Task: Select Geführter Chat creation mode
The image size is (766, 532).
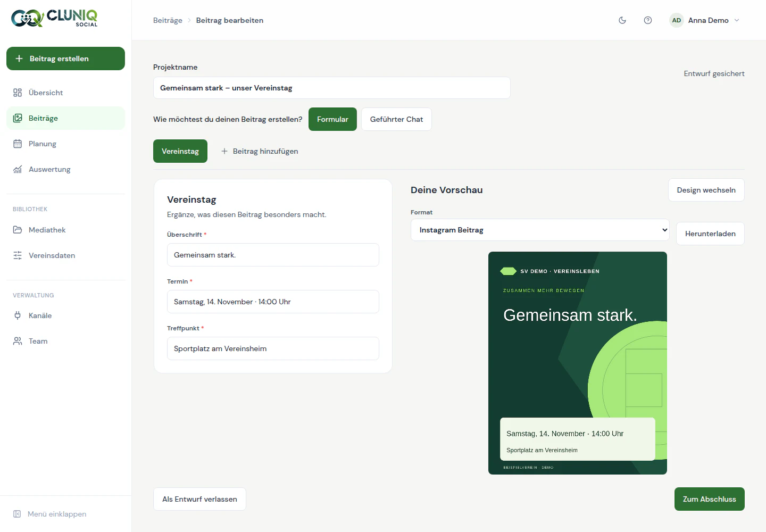Action: pyautogui.click(x=396, y=119)
